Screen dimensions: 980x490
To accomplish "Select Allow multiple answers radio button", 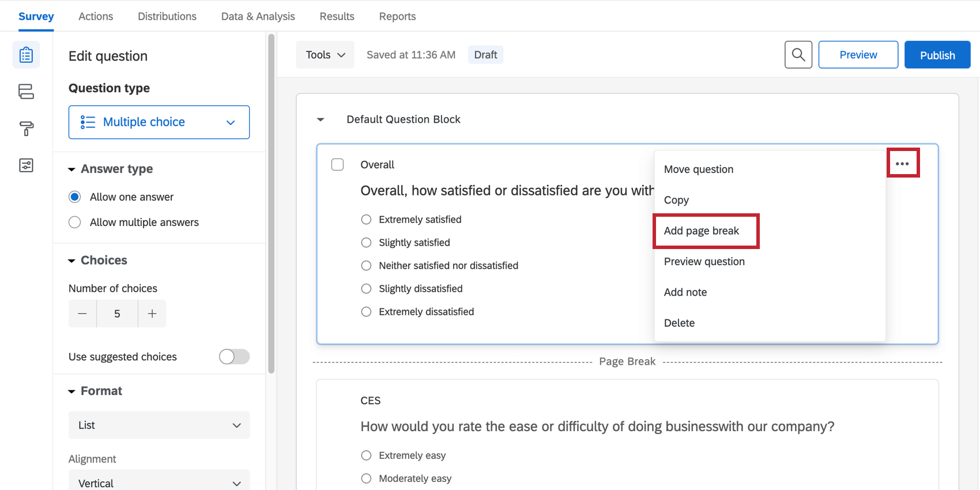I will click(x=75, y=223).
